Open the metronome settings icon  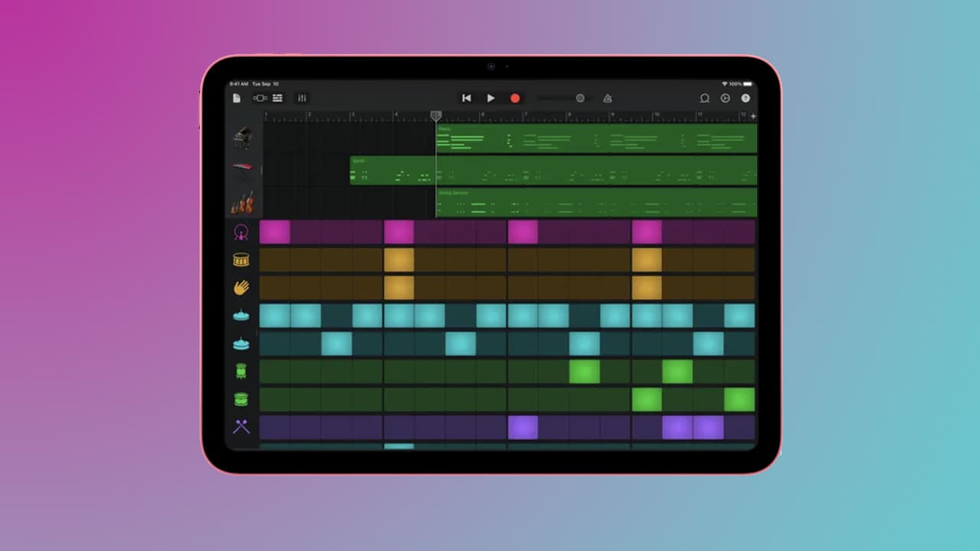[x=607, y=98]
